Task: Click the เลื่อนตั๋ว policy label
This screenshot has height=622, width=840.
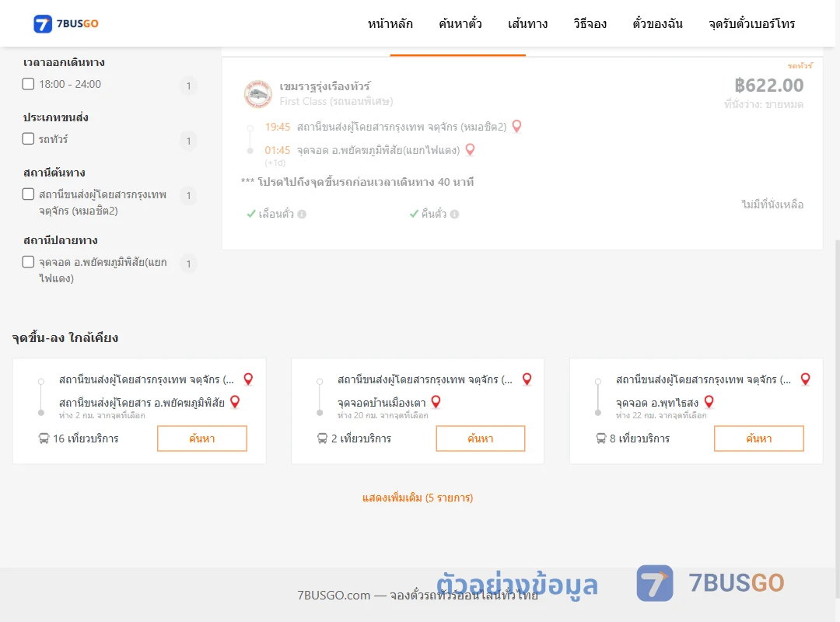Action: pos(276,215)
